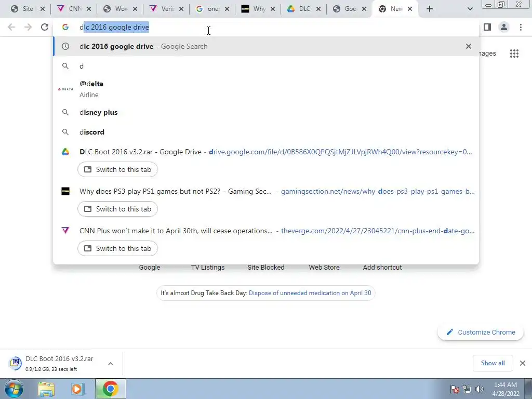Viewport: 532px width, 399px height.
Task: Close the New Tab tab
Action: tap(410, 9)
